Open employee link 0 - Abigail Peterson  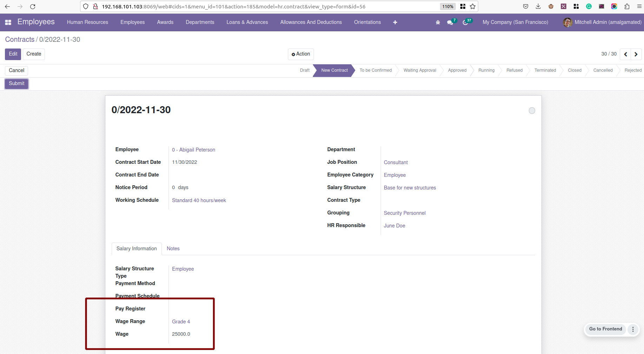pos(193,150)
